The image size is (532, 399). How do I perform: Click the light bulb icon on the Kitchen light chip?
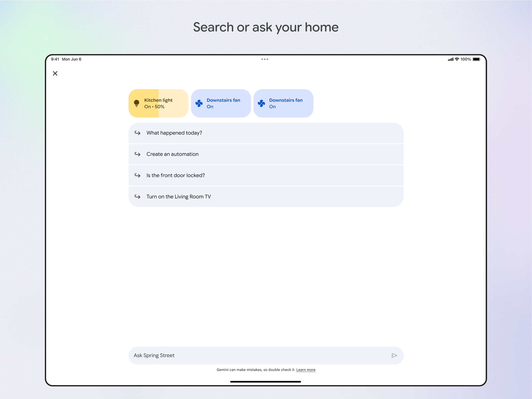[x=137, y=103]
